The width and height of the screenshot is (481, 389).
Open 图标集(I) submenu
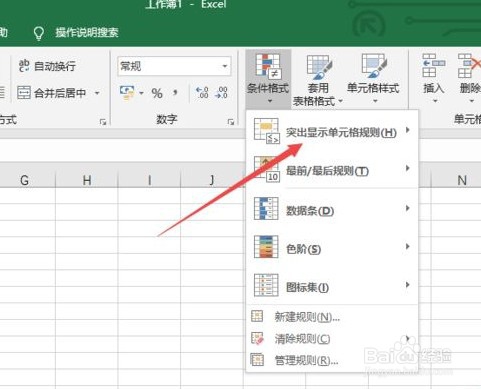[x=332, y=286]
